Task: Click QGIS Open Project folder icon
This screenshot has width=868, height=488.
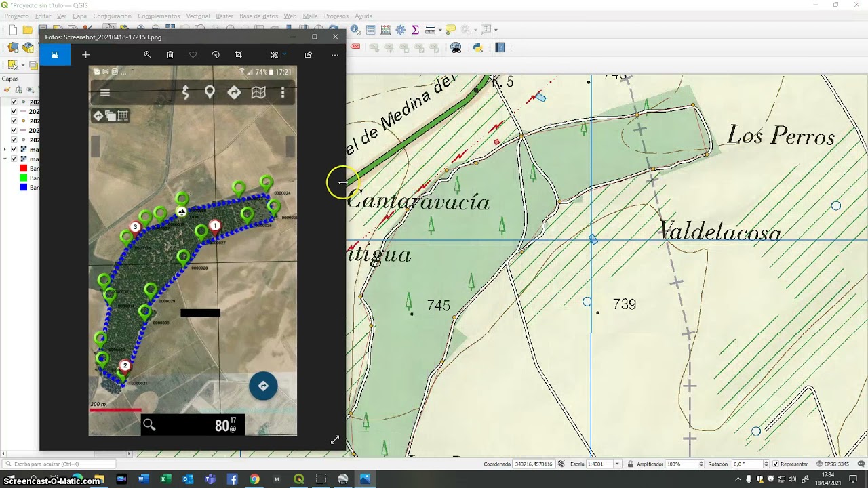Action: 28,30
